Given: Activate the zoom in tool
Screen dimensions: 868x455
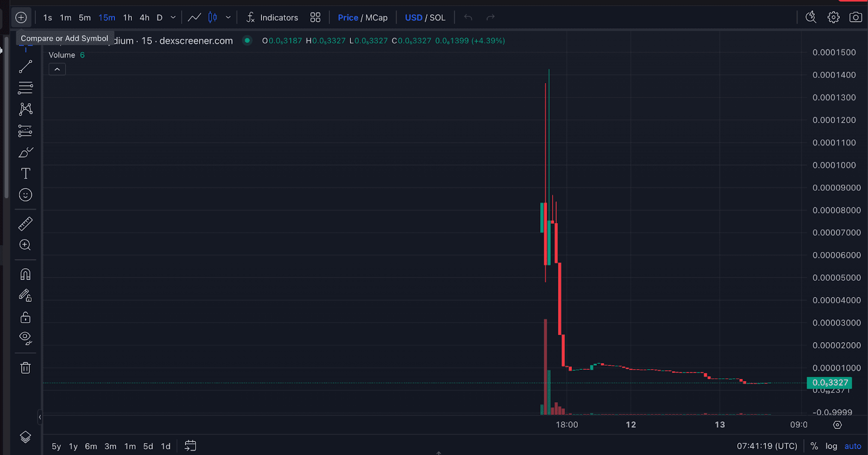Looking at the screenshot, I should [25, 245].
